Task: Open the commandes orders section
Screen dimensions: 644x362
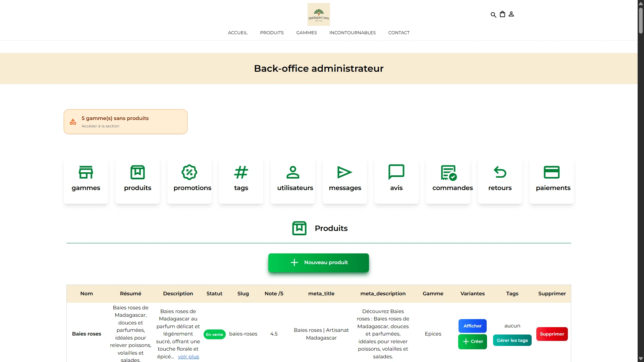Action: [448, 181]
